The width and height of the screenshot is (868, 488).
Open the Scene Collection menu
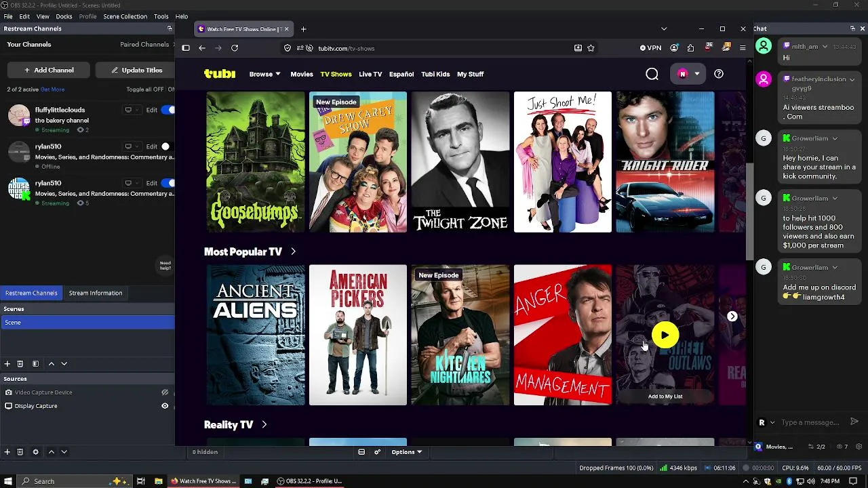click(x=125, y=16)
